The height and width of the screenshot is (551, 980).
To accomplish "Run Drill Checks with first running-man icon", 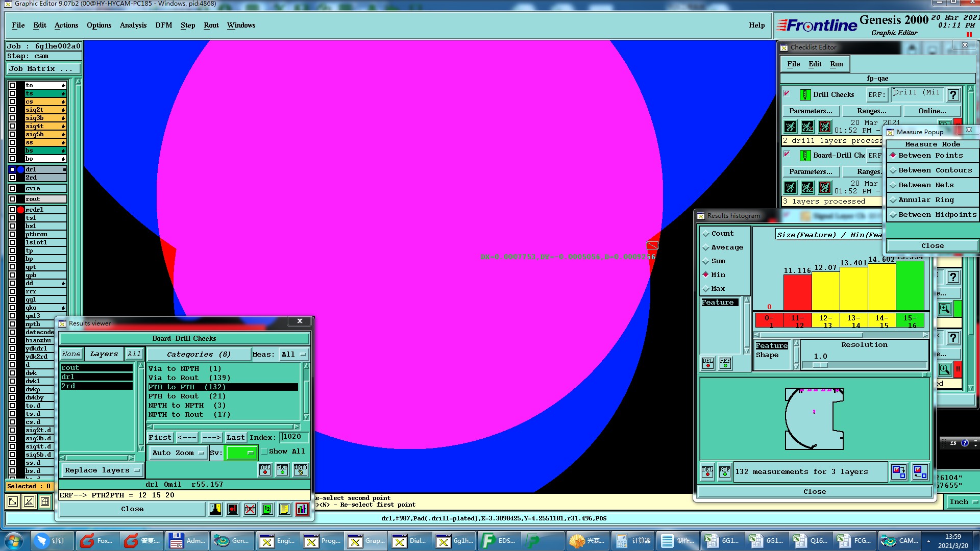I will 790,127.
